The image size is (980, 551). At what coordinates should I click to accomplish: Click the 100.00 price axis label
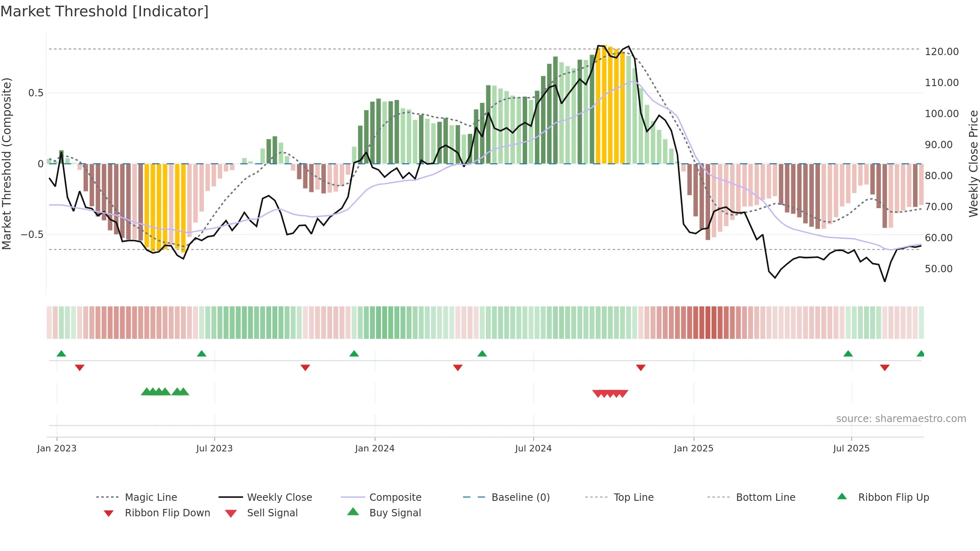tap(942, 114)
